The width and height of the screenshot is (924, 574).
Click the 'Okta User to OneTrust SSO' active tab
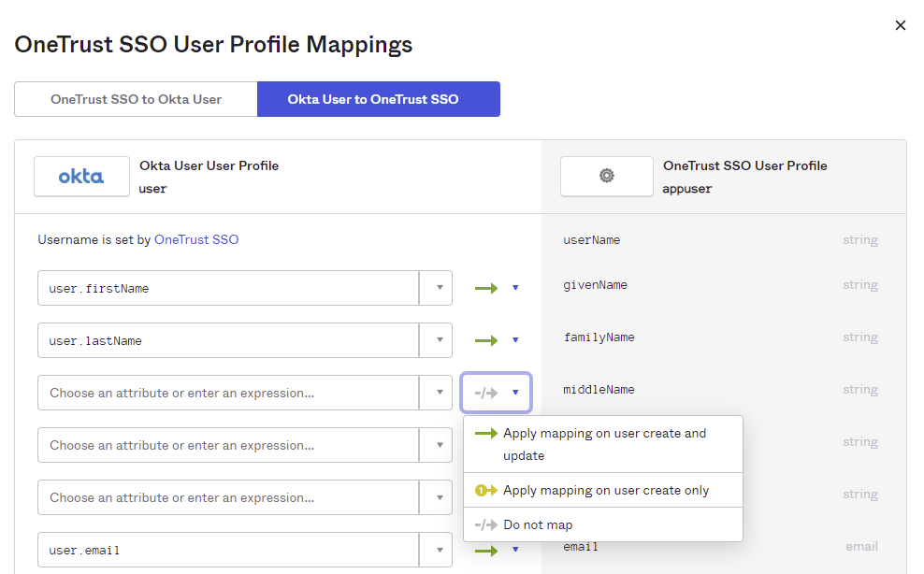pyautogui.click(x=378, y=98)
